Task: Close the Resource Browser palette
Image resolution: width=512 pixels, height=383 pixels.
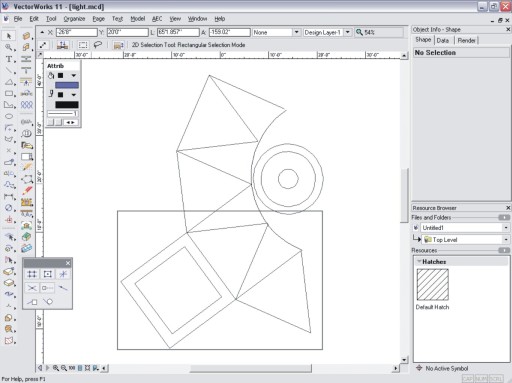Action: tap(508, 208)
